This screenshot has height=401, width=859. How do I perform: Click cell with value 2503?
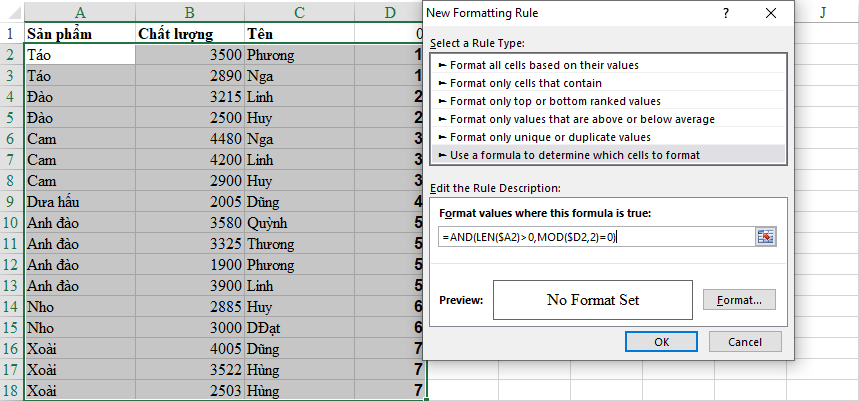[190, 391]
